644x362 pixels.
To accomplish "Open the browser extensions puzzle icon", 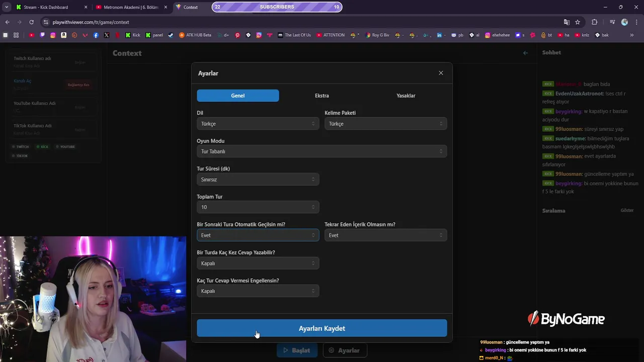I will pos(594,22).
